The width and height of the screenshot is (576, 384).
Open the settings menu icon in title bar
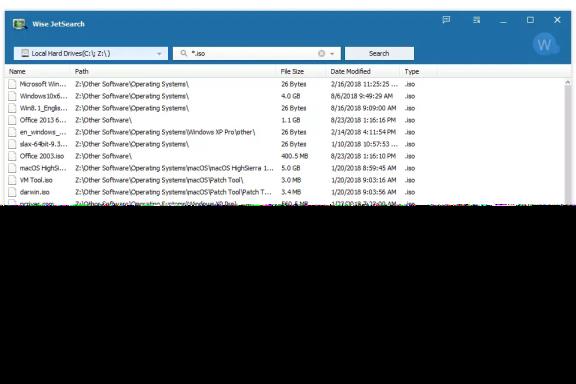click(x=476, y=20)
